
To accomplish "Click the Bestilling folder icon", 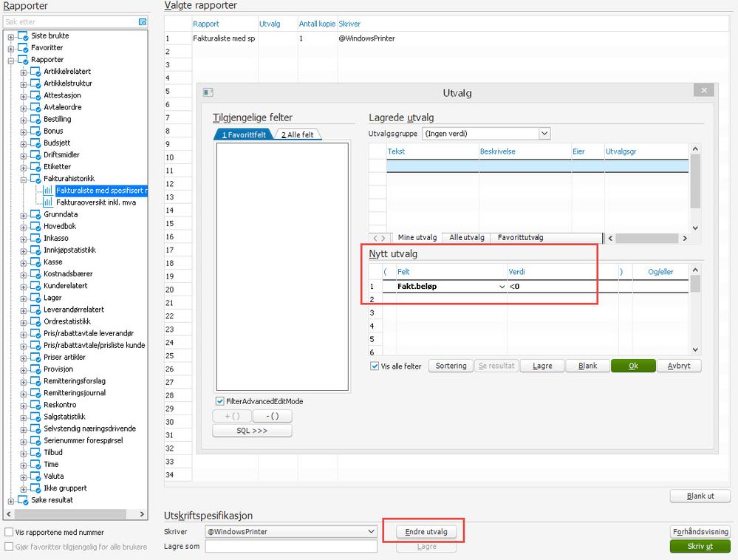I will pyautogui.click(x=35, y=119).
